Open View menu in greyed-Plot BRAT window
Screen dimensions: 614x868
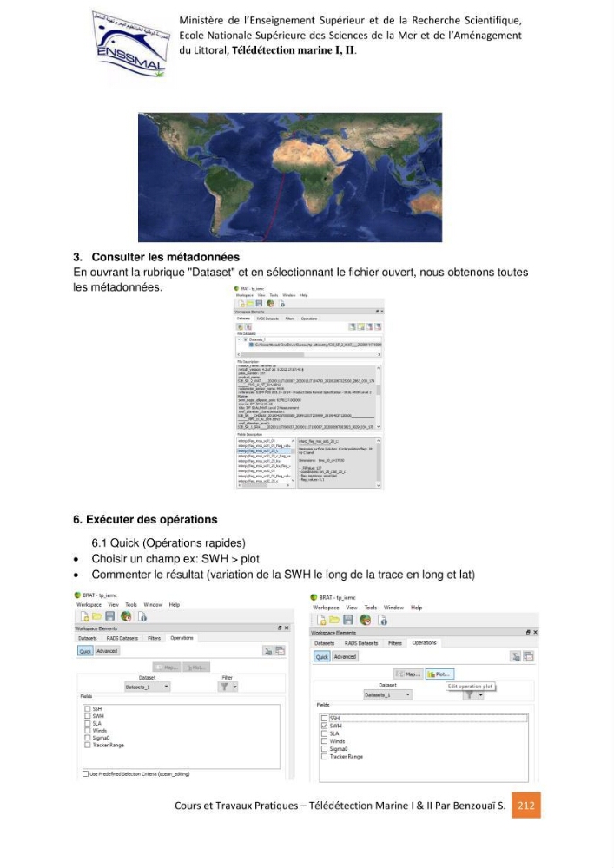(113, 604)
